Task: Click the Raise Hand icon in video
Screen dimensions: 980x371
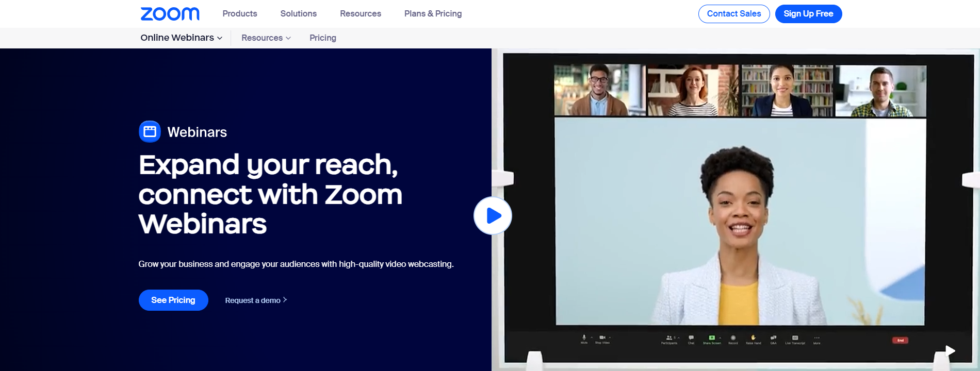Action: coord(753,338)
